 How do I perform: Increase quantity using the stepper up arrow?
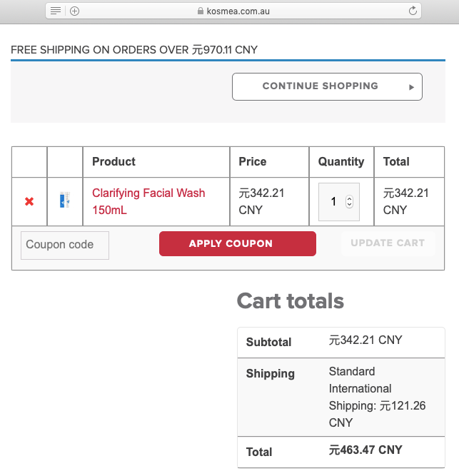(349, 199)
